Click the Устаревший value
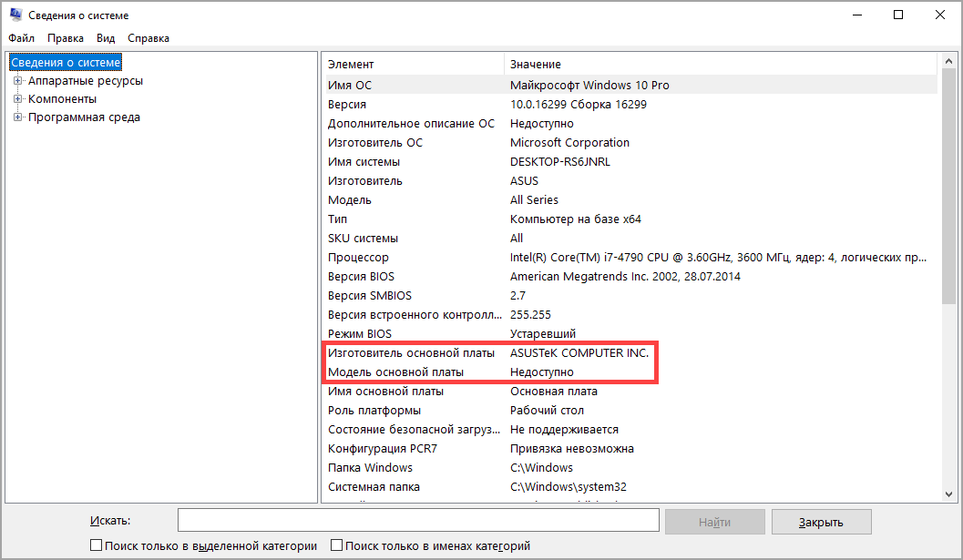The width and height of the screenshot is (963, 560). [543, 333]
